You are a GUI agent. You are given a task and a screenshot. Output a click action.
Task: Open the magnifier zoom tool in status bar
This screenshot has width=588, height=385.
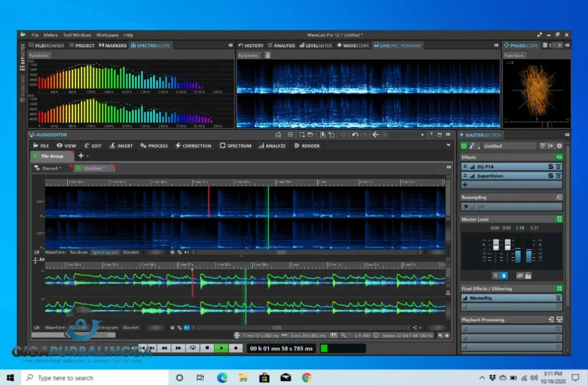click(x=343, y=335)
